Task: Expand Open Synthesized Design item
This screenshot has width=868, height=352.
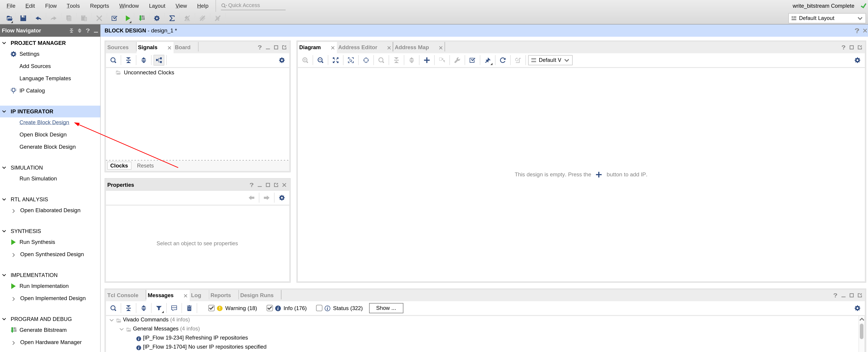Action: pyautogui.click(x=13, y=255)
